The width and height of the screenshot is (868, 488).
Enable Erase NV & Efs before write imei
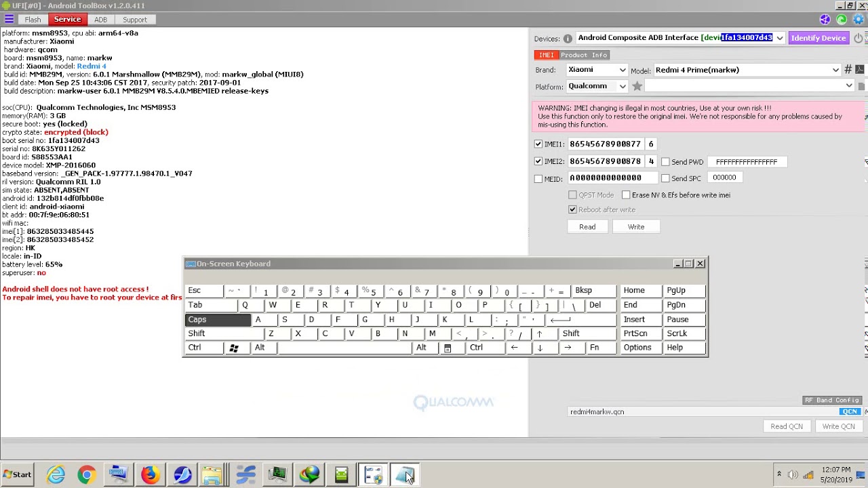point(626,195)
